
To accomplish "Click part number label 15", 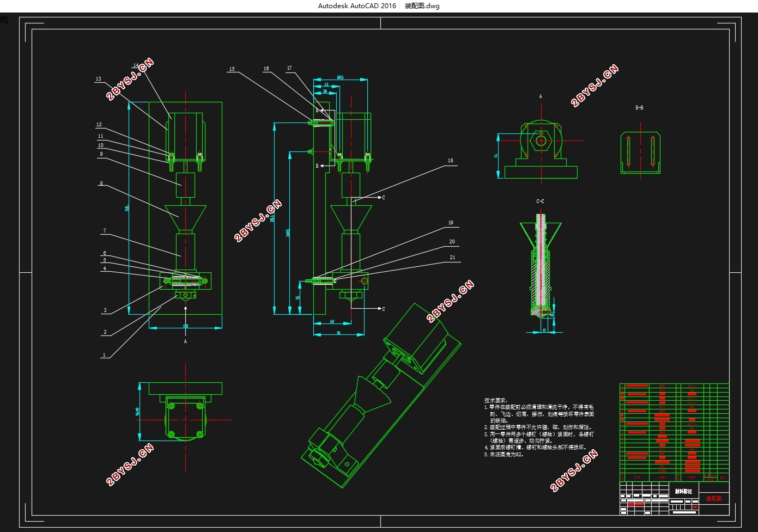I will coord(232,69).
